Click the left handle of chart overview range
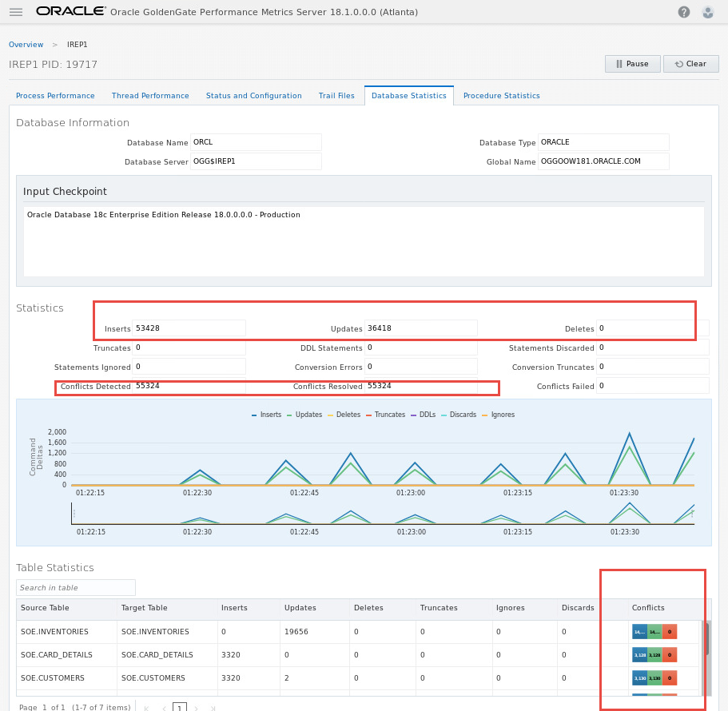Image resolution: width=728 pixels, height=711 pixels. coord(74,514)
